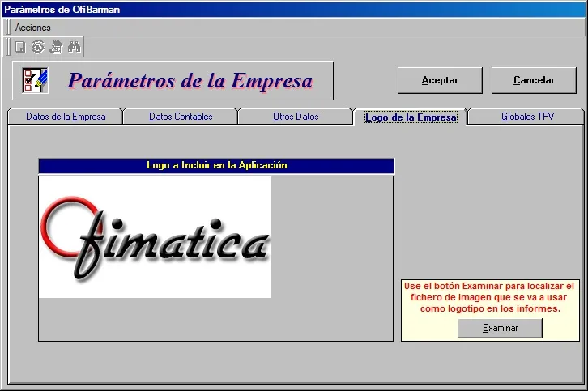588x391 pixels.
Task: Browse for a logo file with Examinar
Action: pyautogui.click(x=500, y=328)
